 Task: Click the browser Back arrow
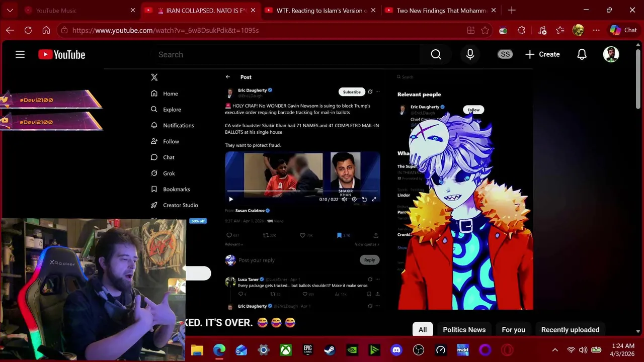[x=10, y=30]
